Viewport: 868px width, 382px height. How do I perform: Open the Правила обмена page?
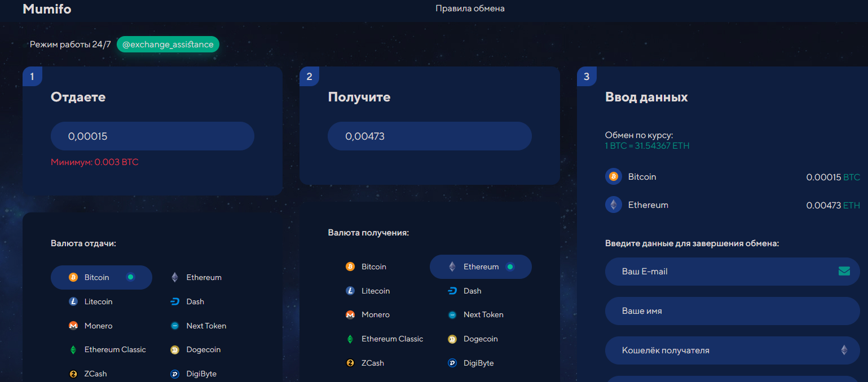tap(470, 8)
